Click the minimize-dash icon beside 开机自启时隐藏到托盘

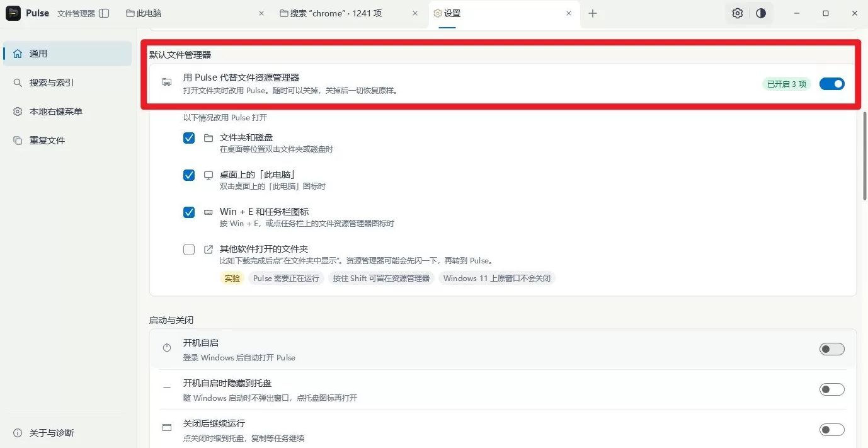pyautogui.click(x=167, y=388)
